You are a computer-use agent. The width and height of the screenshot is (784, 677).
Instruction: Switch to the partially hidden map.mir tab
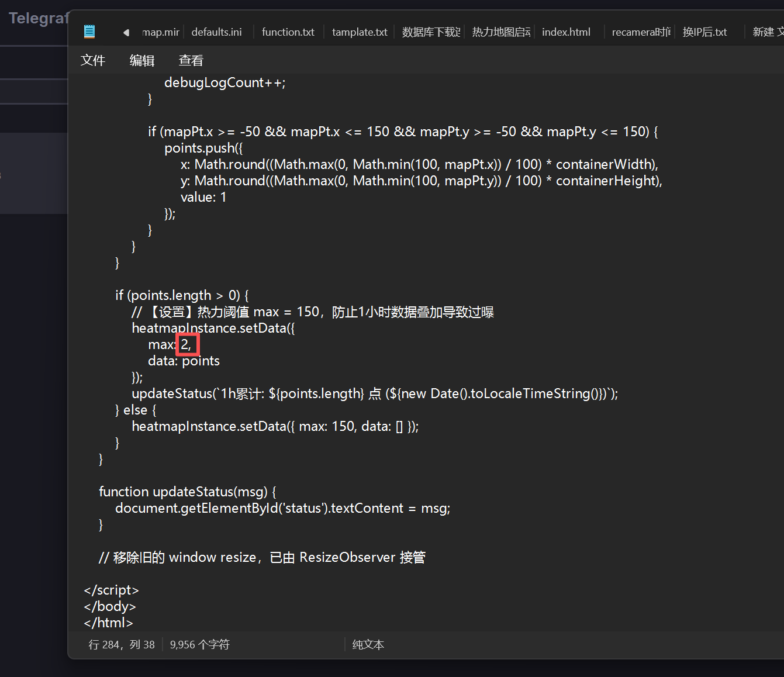[x=160, y=32]
